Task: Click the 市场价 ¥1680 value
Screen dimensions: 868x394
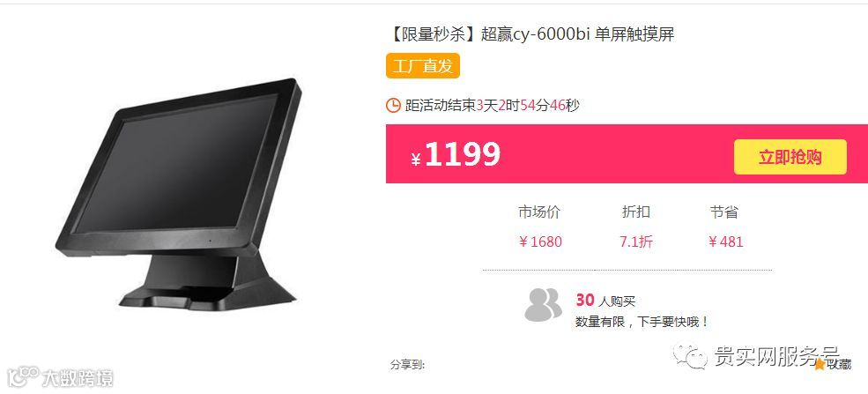Action: pos(539,242)
